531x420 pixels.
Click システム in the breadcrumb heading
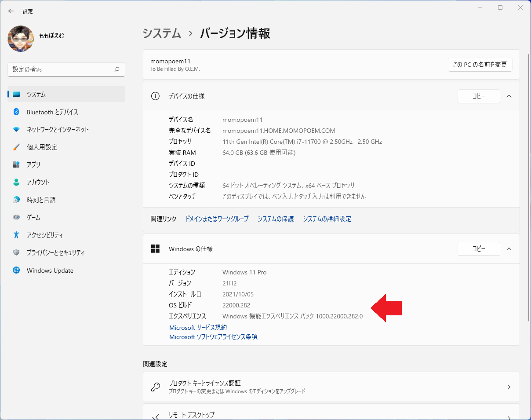(x=162, y=33)
